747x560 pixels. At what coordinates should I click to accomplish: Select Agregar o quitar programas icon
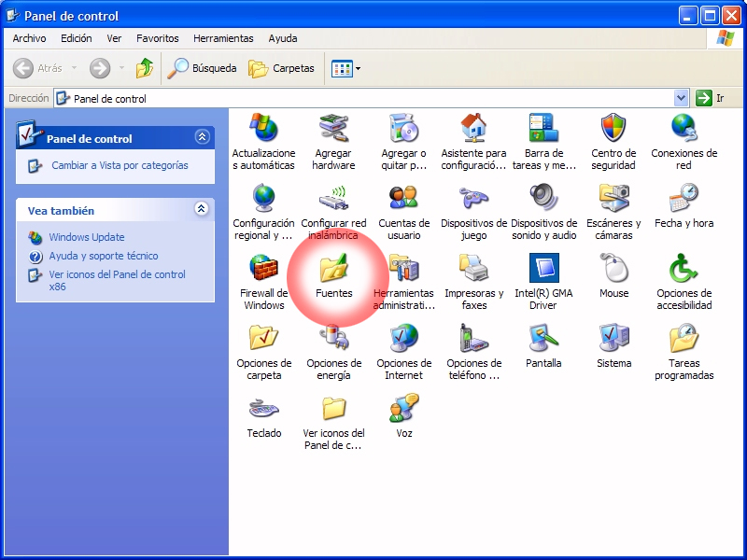403,128
